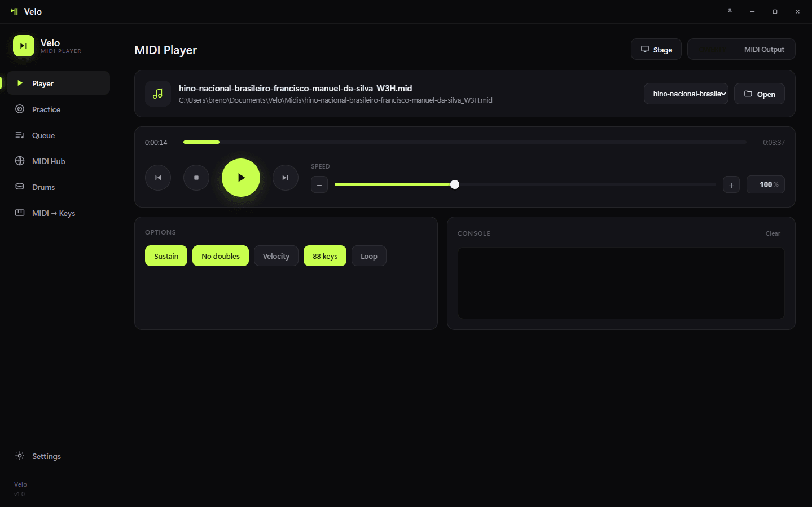Open the Drums section
This screenshot has width=812, height=507.
pyautogui.click(x=58, y=187)
